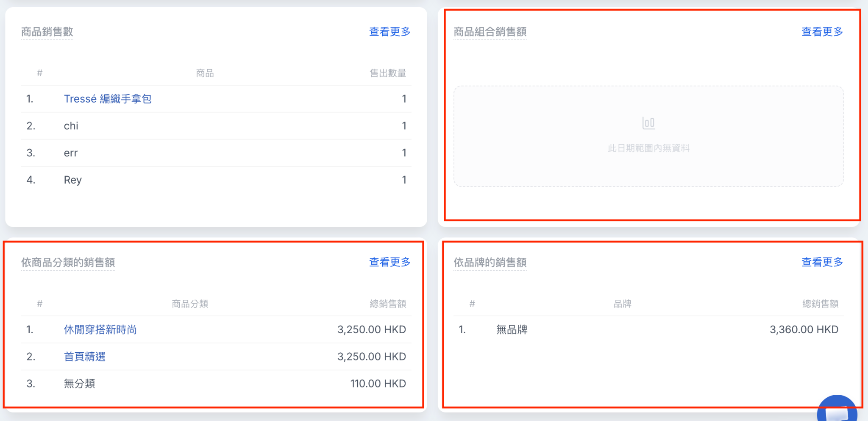The image size is (868, 421).
Task: Open 查看更多 in 依商品分類的銷售額 card
Action: 389,262
